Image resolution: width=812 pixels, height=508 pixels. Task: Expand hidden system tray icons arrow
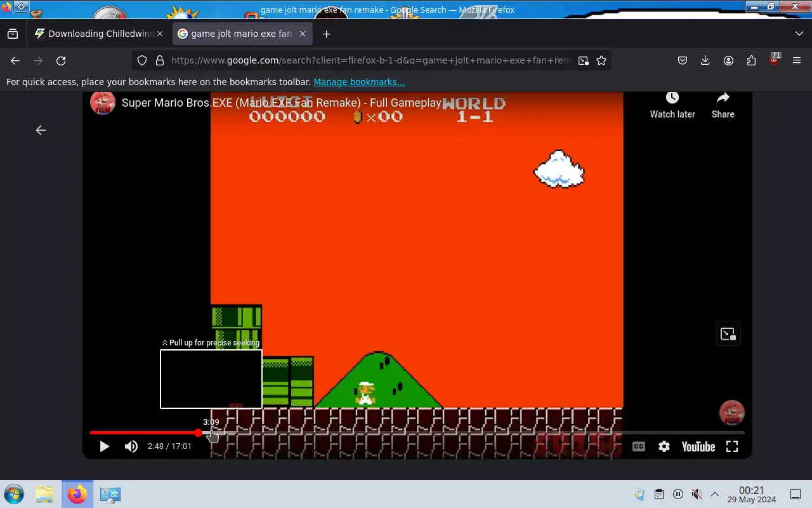tap(714, 494)
